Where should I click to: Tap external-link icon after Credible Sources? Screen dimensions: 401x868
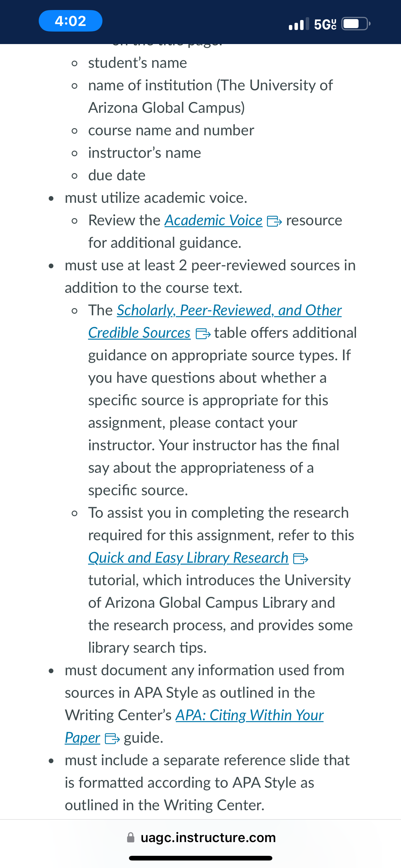pyautogui.click(x=203, y=334)
